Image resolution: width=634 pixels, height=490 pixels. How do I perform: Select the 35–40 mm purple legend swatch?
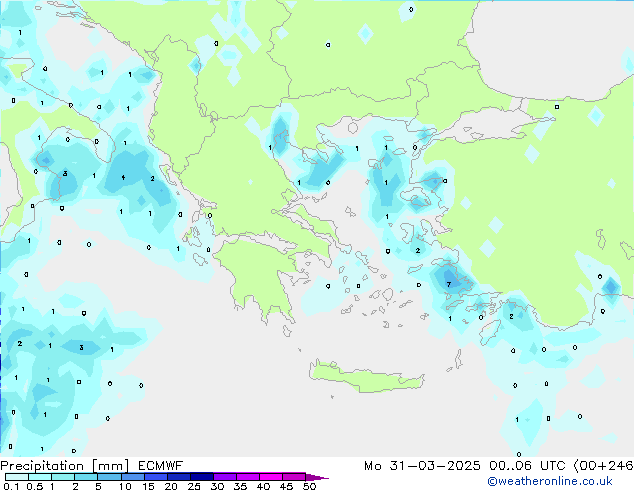248,477
